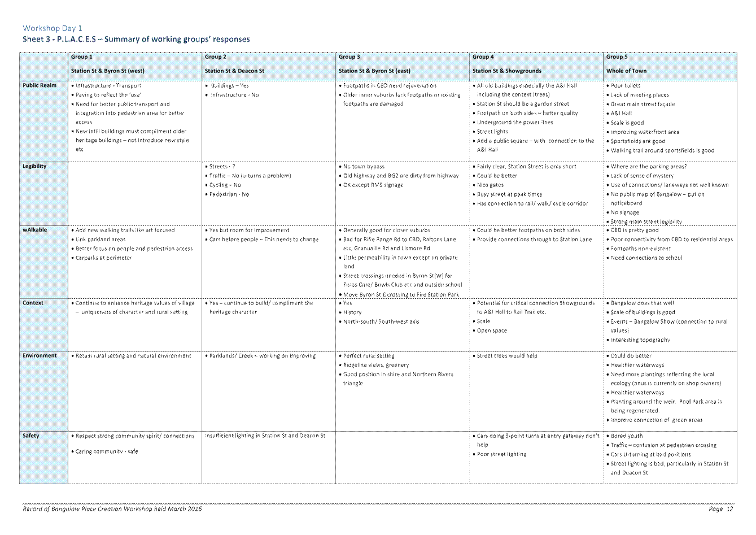Click the 'Group 5' column header

617,56
